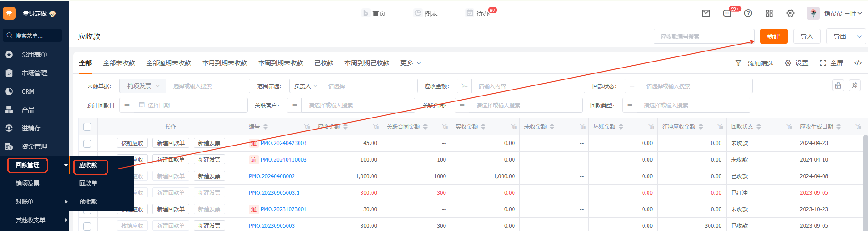This screenshot has height=231, width=868.
Task: Click the 预计回款日 date picker field
Action: [x=191, y=105]
